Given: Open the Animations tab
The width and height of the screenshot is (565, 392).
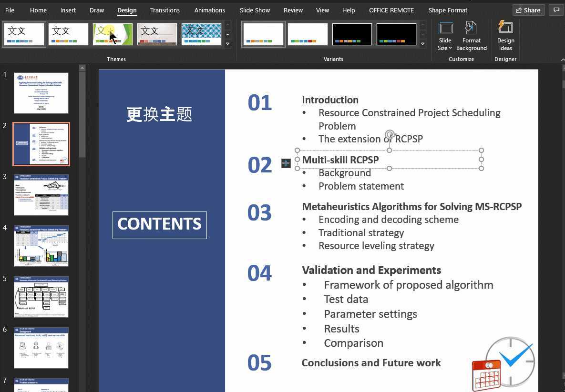Looking at the screenshot, I should click(x=209, y=10).
